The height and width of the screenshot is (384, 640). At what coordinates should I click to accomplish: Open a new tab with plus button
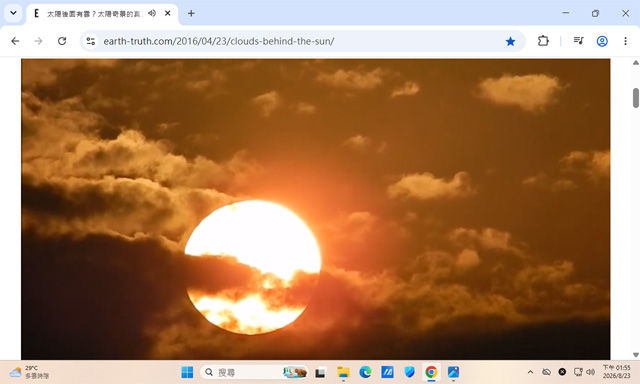(191, 13)
